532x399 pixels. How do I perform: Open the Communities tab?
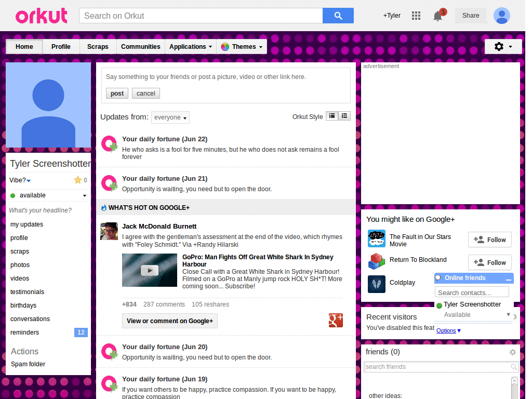(x=140, y=46)
